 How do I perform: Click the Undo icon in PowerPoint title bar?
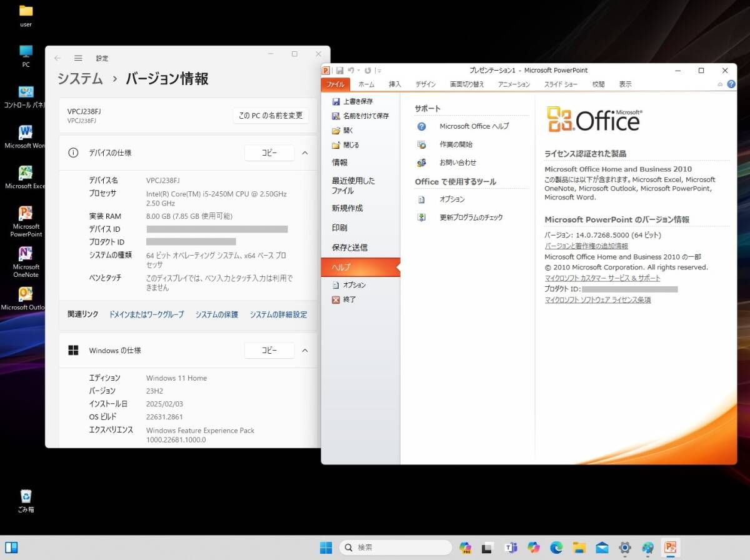coord(351,71)
